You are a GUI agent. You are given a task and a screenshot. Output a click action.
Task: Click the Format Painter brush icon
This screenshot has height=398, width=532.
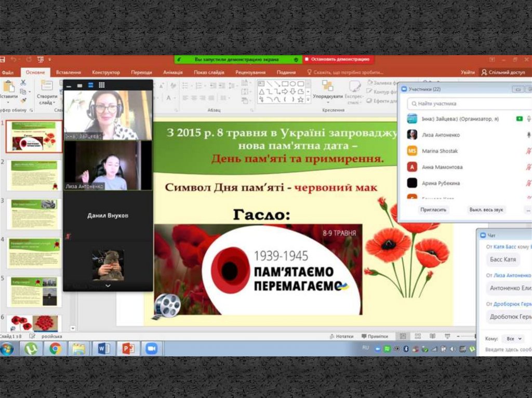tap(23, 100)
